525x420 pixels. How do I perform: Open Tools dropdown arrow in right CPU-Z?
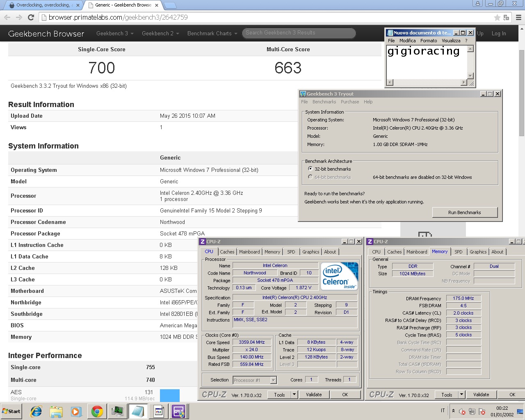[461, 395]
